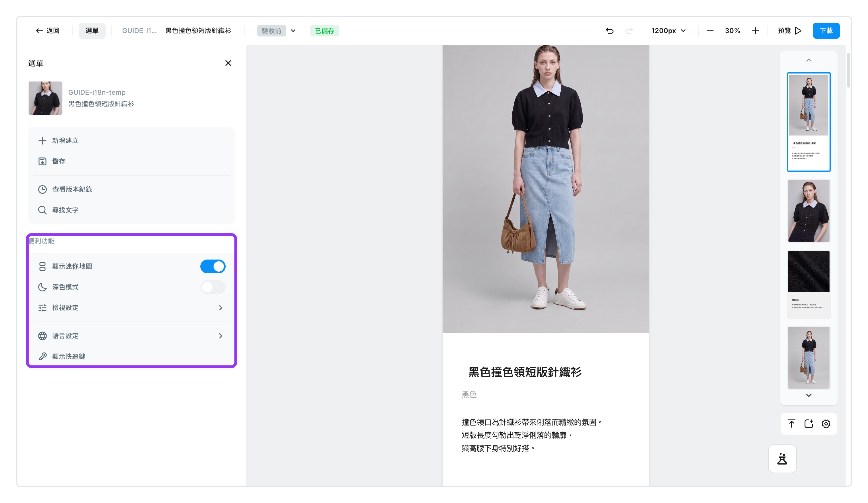Click the undo arrow icon

[x=609, y=31]
